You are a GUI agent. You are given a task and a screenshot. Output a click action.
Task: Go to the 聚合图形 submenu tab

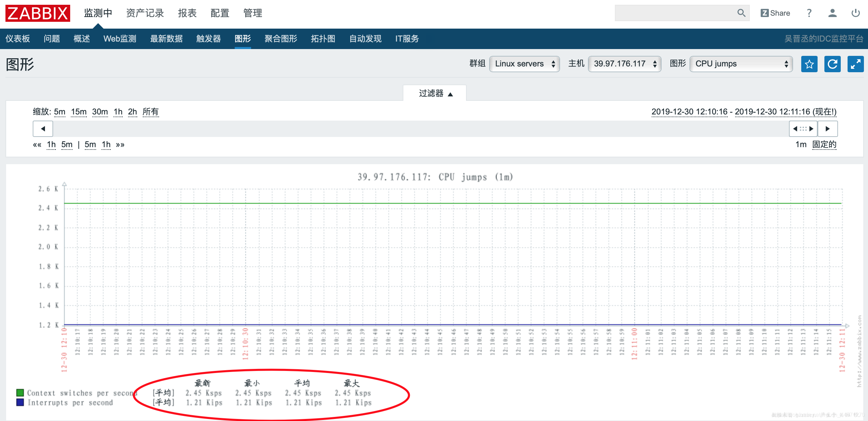click(x=281, y=39)
